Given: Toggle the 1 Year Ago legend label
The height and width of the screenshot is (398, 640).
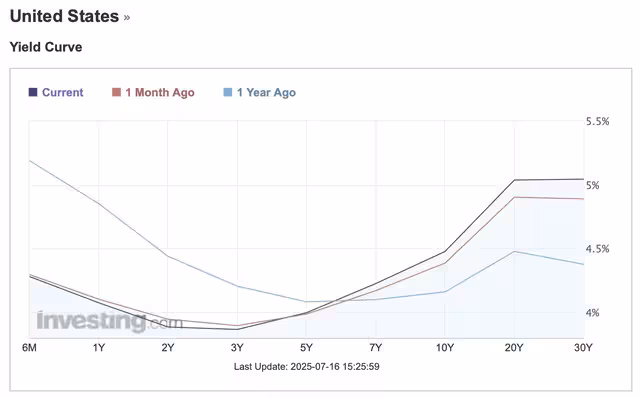Looking at the screenshot, I should (266, 93).
